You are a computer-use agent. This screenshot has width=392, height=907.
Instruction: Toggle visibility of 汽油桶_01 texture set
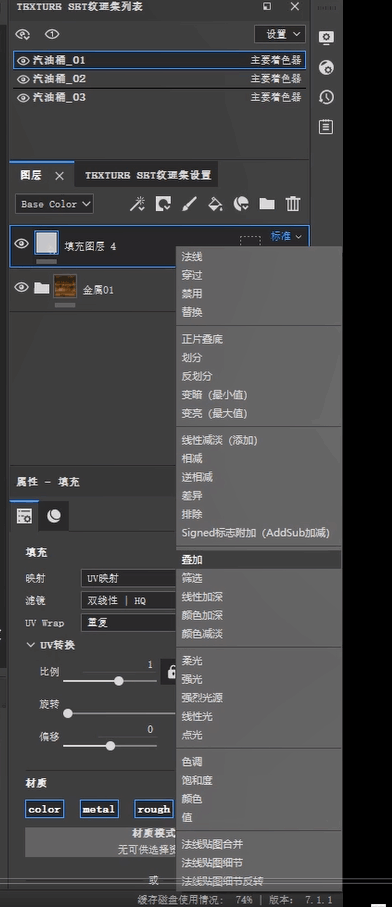click(23, 60)
